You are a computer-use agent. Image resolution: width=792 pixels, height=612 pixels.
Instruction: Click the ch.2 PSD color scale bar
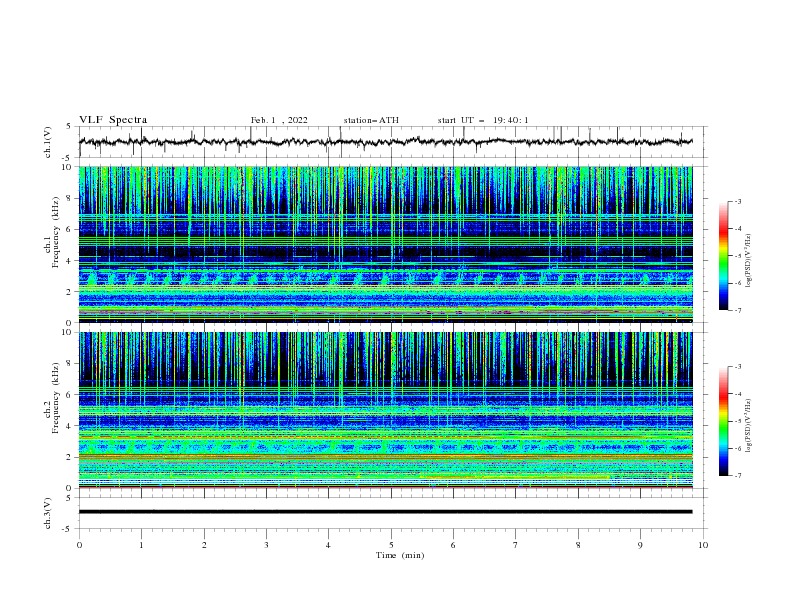723,421
